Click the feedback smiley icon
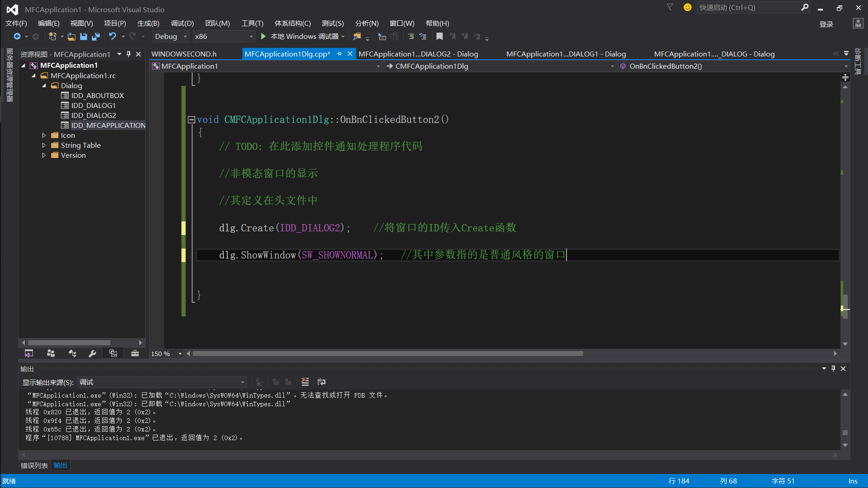This screenshot has width=868, height=488. [688, 8]
